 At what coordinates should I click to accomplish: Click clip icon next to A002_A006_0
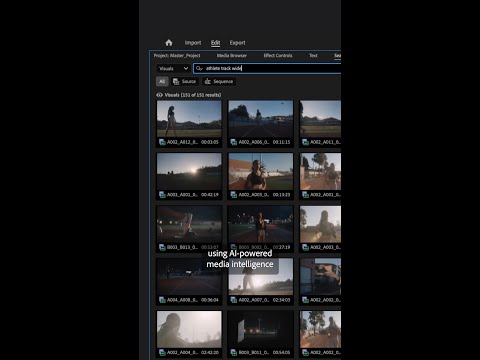[x=234, y=142]
